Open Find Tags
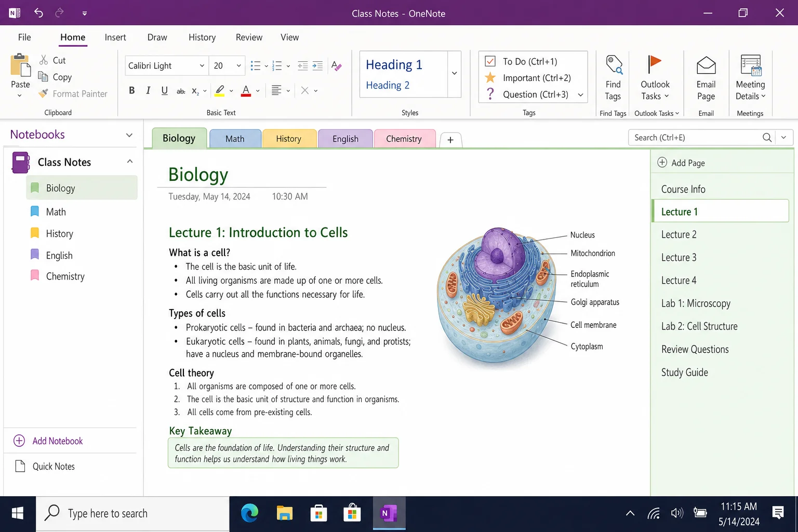 (613, 78)
